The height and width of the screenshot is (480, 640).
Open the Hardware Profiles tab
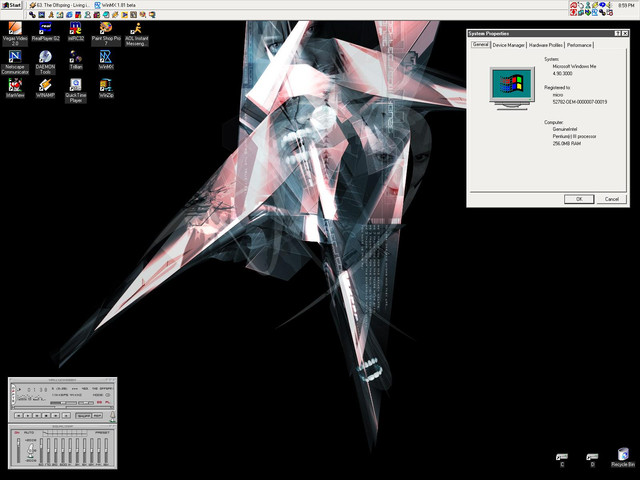[x=545, y=45]
